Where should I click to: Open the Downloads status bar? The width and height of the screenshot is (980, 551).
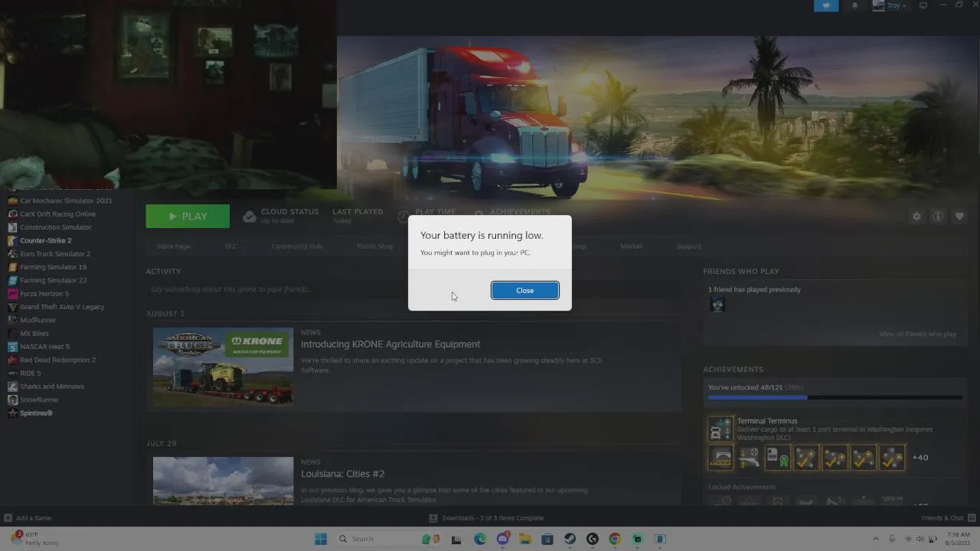(486, 518)
